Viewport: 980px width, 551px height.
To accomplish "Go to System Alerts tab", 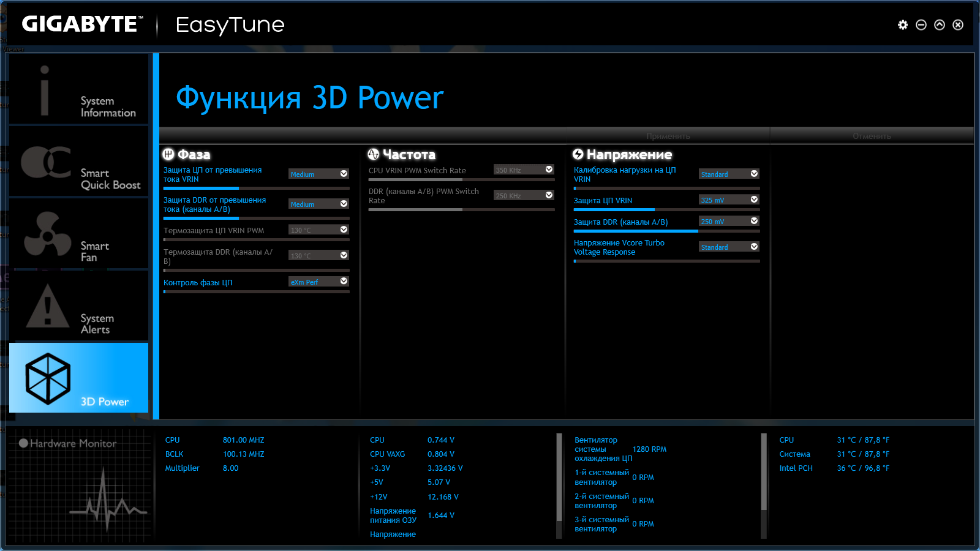I will click(x=79, y=306).
